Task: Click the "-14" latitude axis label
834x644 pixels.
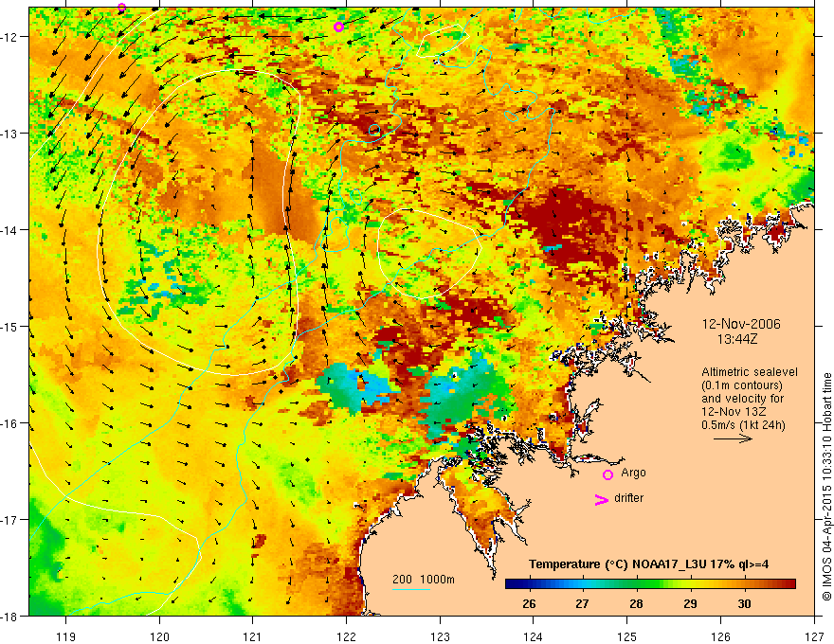Action: (10, 230)
